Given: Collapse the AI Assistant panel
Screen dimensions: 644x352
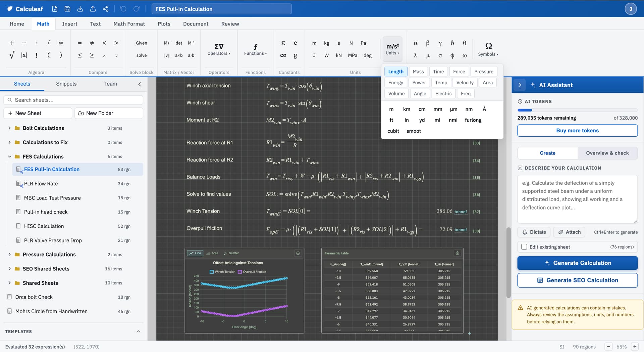Looking at the screenshot, I should [x=520, y=85].
